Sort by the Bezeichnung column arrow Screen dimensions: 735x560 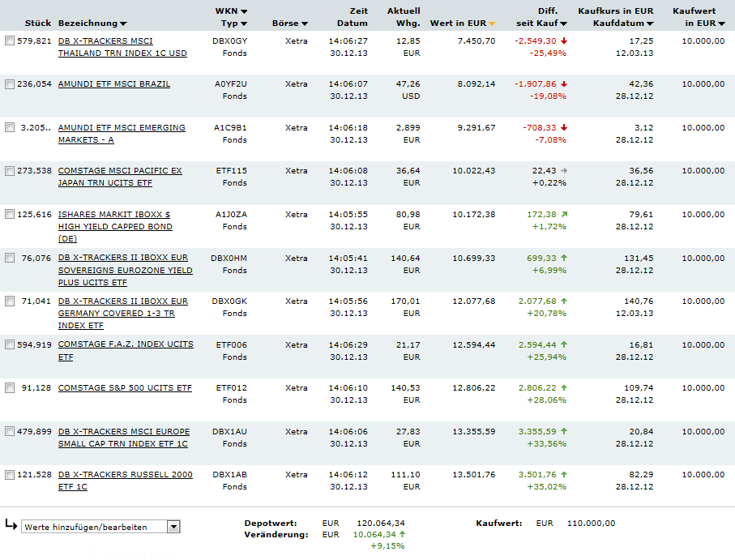(x=123, y=24)
